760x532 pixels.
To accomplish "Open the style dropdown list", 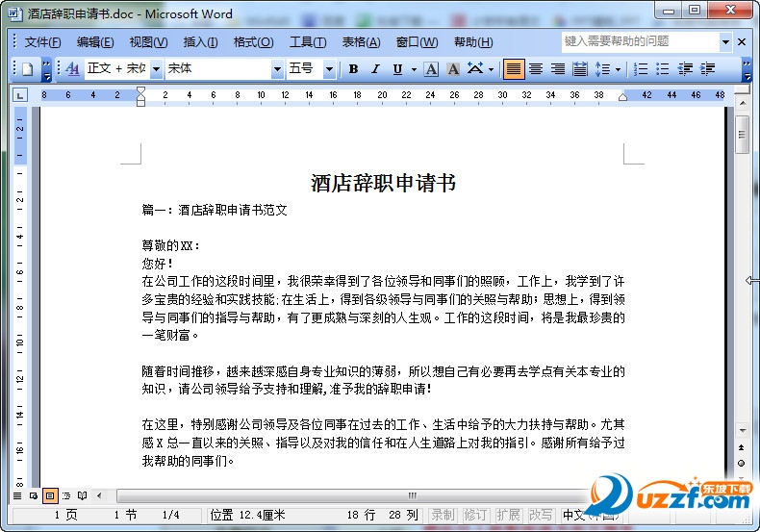I will click(x=156, y=69).
